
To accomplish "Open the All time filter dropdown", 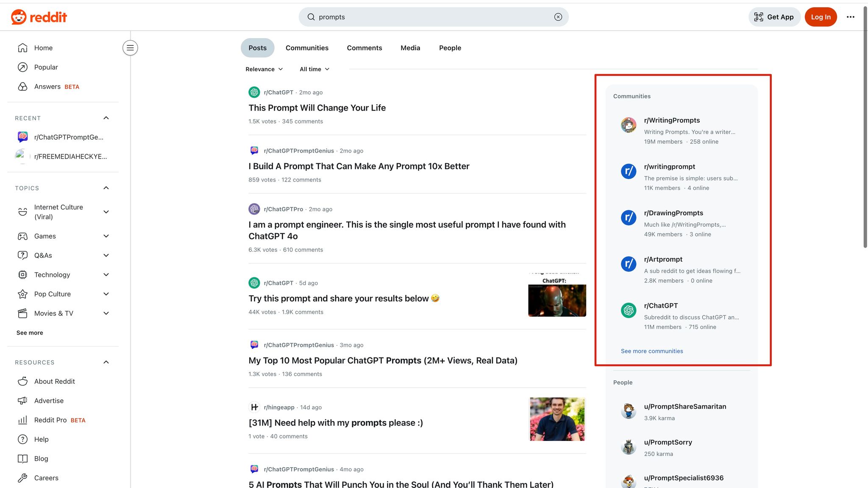I will pyautogui.click(x=314, y=69).
